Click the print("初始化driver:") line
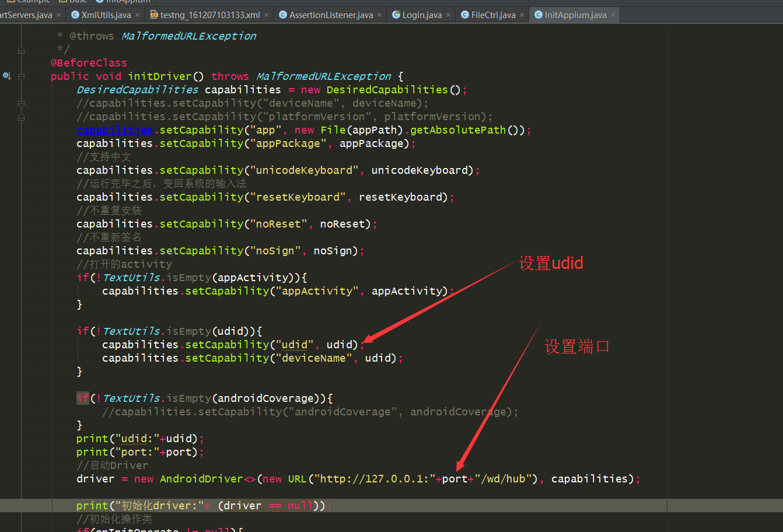Image resolution: width=783 pixels, height=532 pixels. tap(204, 506)
